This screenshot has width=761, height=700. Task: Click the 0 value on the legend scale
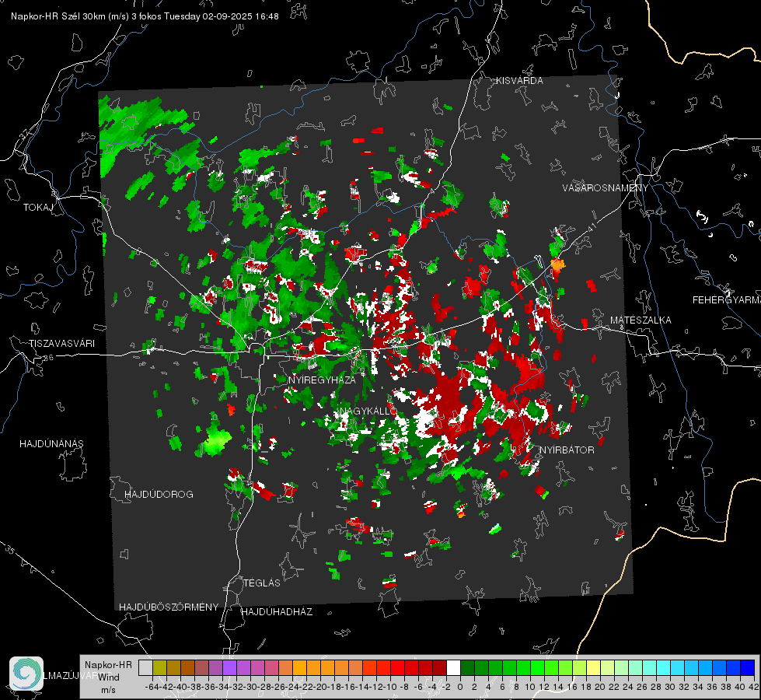[x=460, y=687]
